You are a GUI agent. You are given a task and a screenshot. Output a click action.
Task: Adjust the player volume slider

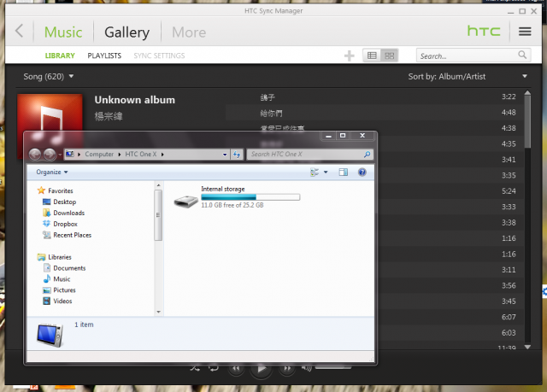coord(332,367)
